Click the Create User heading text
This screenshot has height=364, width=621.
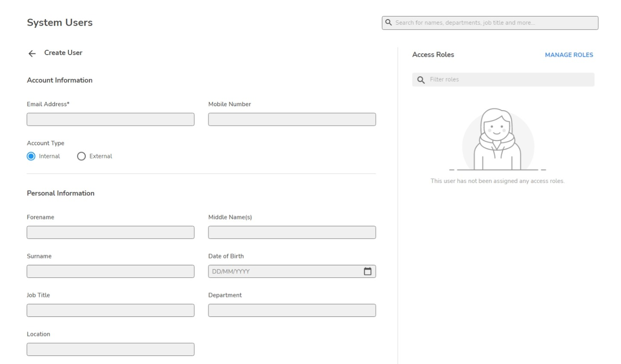tap(63, 53)
